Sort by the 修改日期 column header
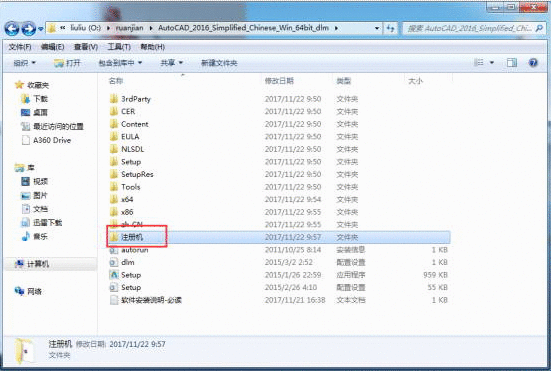The height and width of the screenshot is (371, 551). [x=279, y=81]
